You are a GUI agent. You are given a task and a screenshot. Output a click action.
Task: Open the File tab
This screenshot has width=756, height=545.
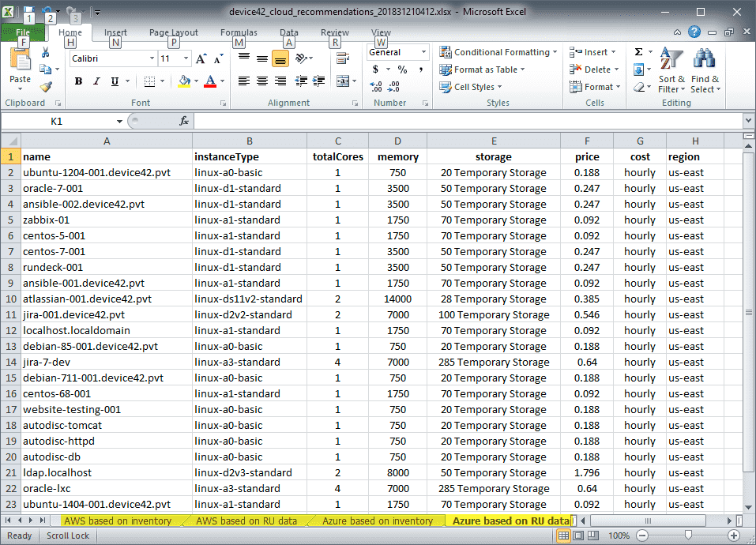point(23,32)
